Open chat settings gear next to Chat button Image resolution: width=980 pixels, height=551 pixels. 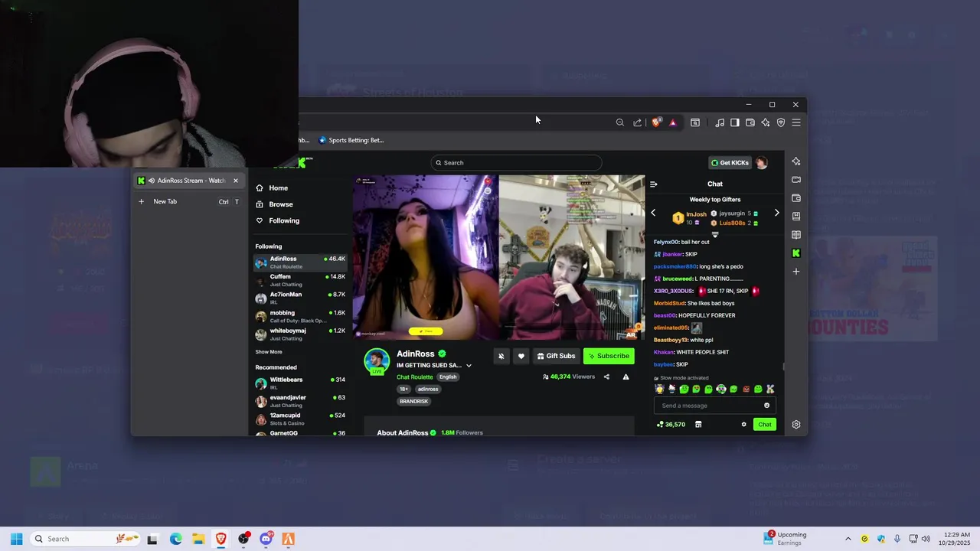pos(743,425)
